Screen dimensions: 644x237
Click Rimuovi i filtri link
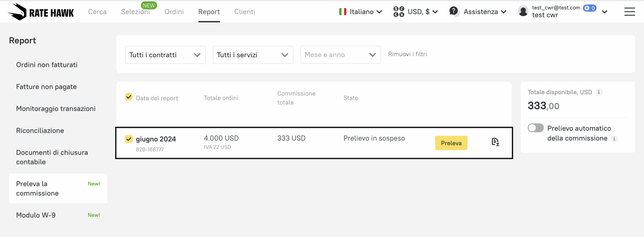[x=407, y=54]
